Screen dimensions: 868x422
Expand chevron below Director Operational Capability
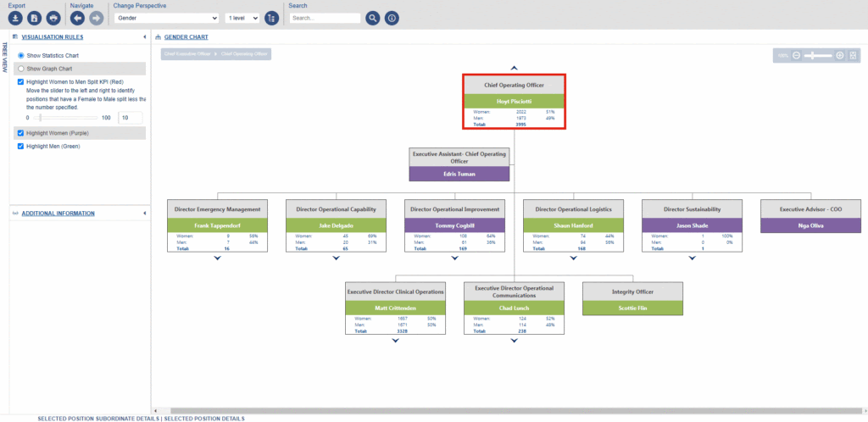[x=336, y=258]
